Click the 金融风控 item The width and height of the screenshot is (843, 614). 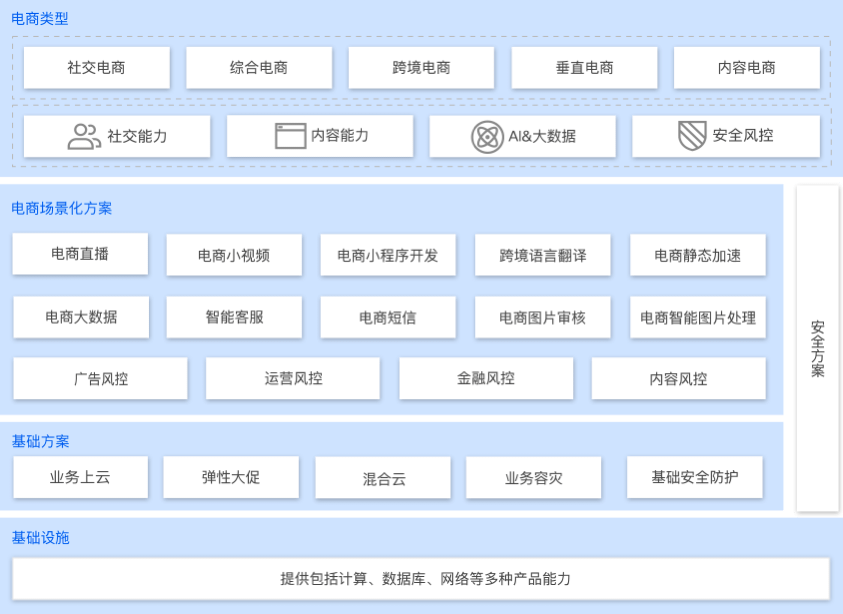[x=486, y=378]
